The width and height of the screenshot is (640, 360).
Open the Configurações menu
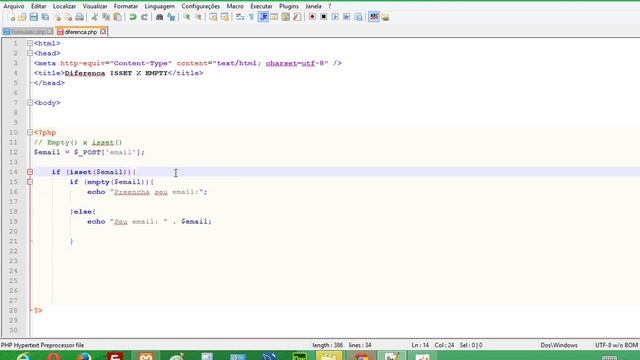(x=200, y=6)
